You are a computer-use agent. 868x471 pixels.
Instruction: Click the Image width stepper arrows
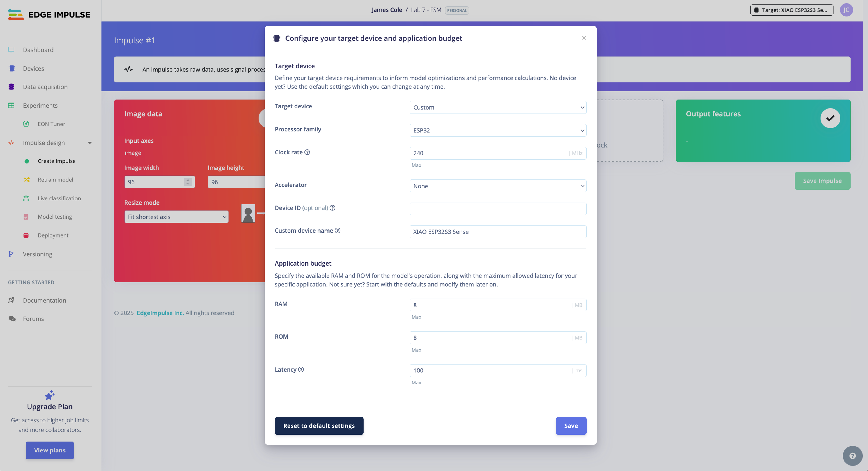(188, 182)
